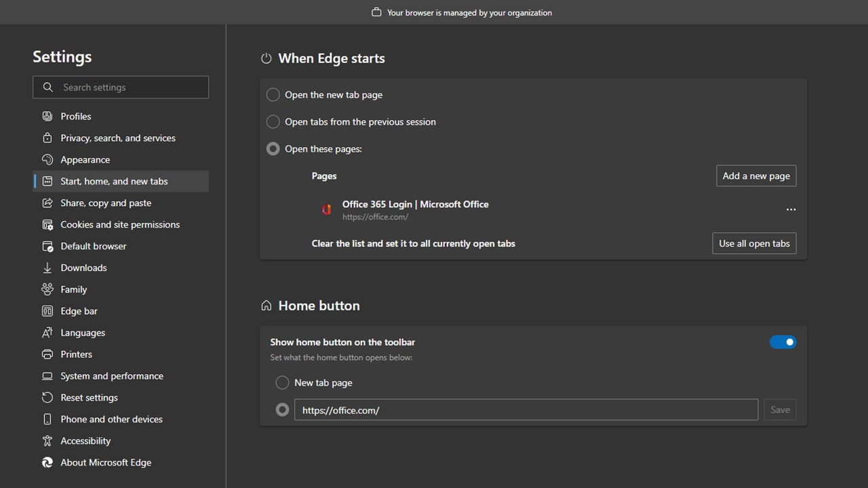
Task: Select Open tabs from the previous session
Action: coord(273,122)
